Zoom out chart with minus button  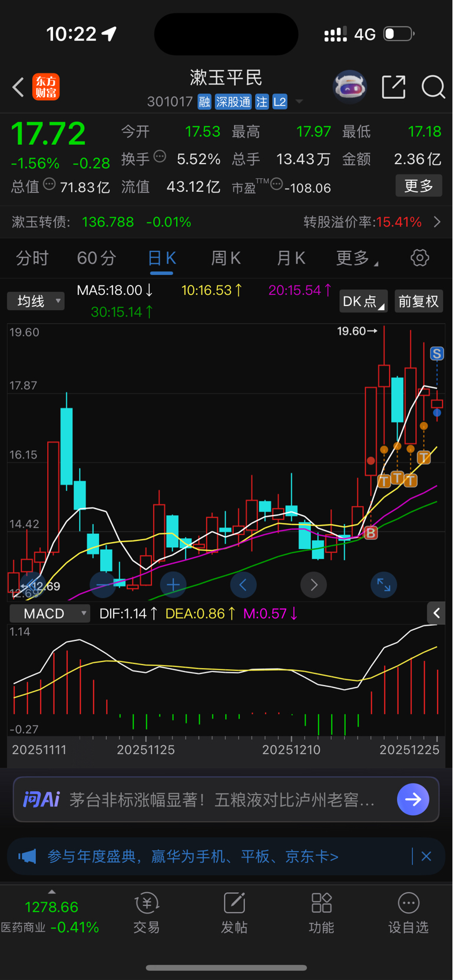103,584
